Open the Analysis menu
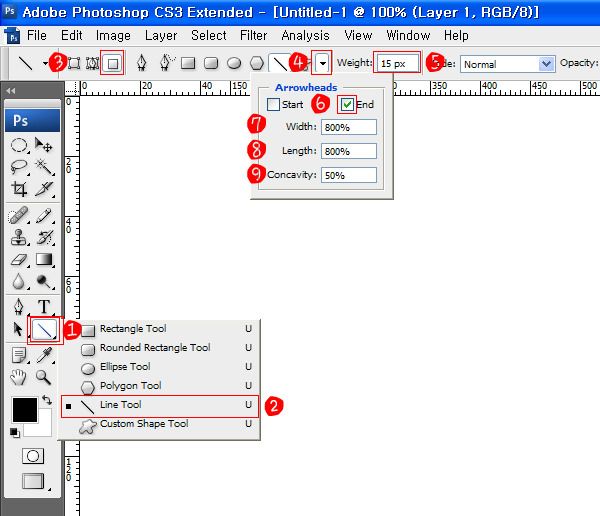 [x=305, y=36]
